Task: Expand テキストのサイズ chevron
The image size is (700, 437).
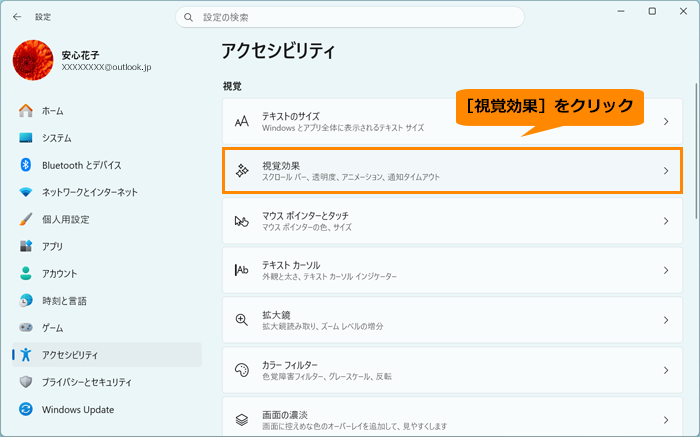Action: [x=666, y=121]
